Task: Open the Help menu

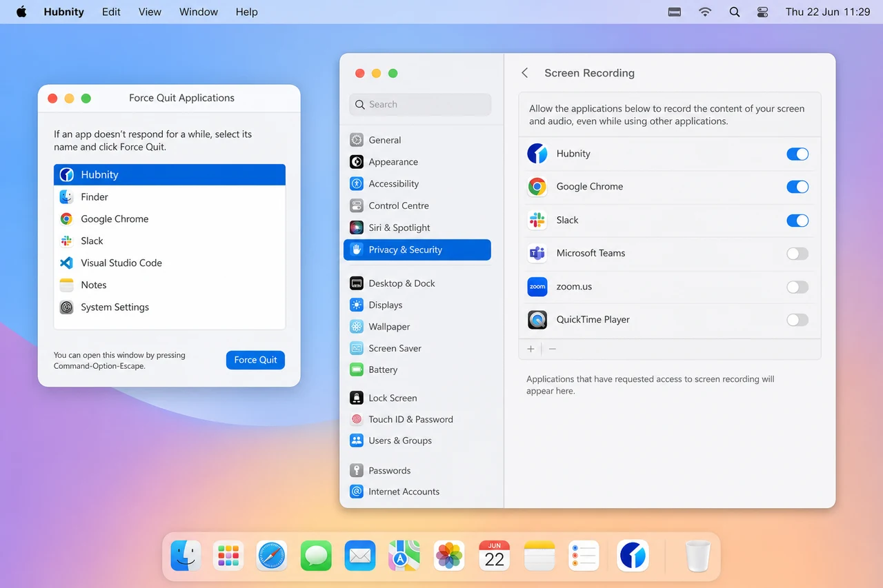Action: point(246,12)
